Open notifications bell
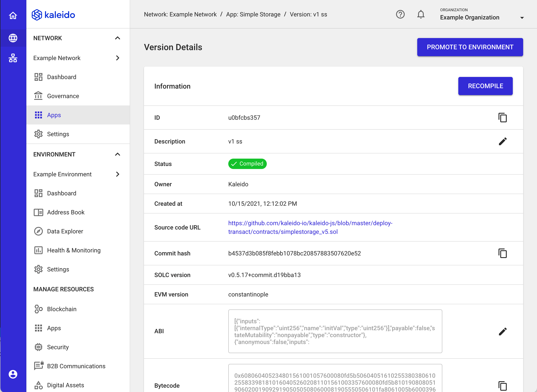The image size is (537, 392). (x=421, y=14)
